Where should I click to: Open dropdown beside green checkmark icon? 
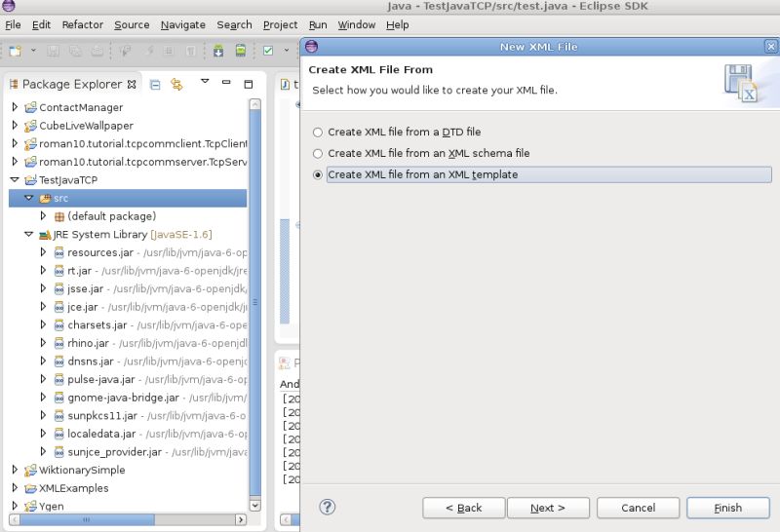(x=286, y=51)
